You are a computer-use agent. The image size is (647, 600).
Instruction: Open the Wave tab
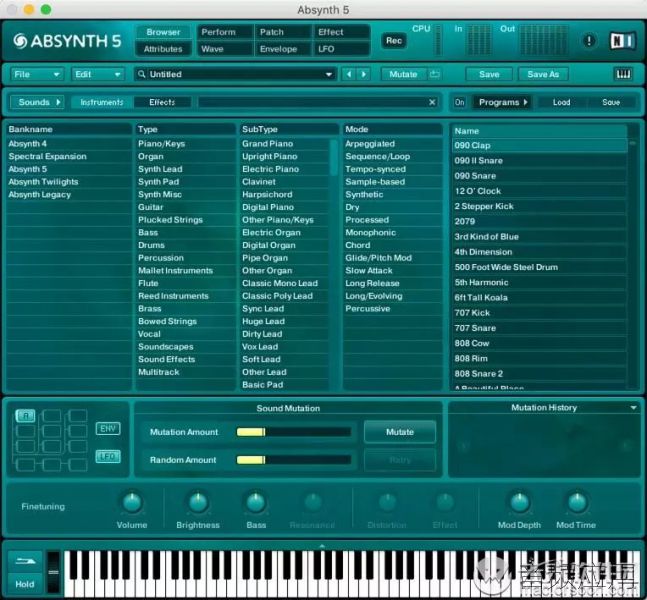225,49
